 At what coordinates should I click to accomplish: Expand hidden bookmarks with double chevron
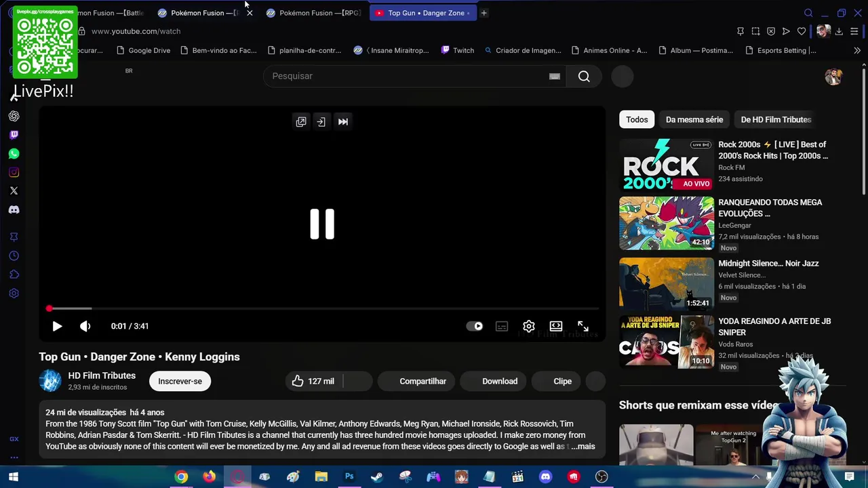click(857, 50)
